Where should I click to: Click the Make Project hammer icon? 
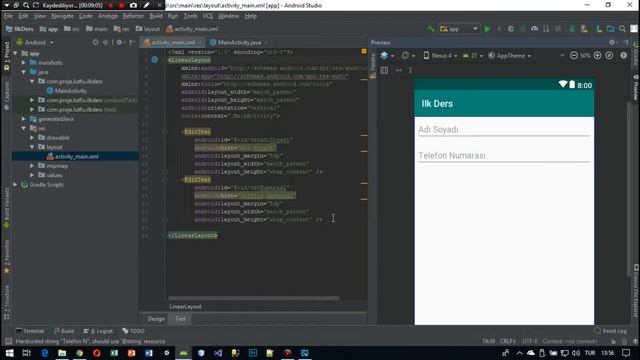coord(431,29)
